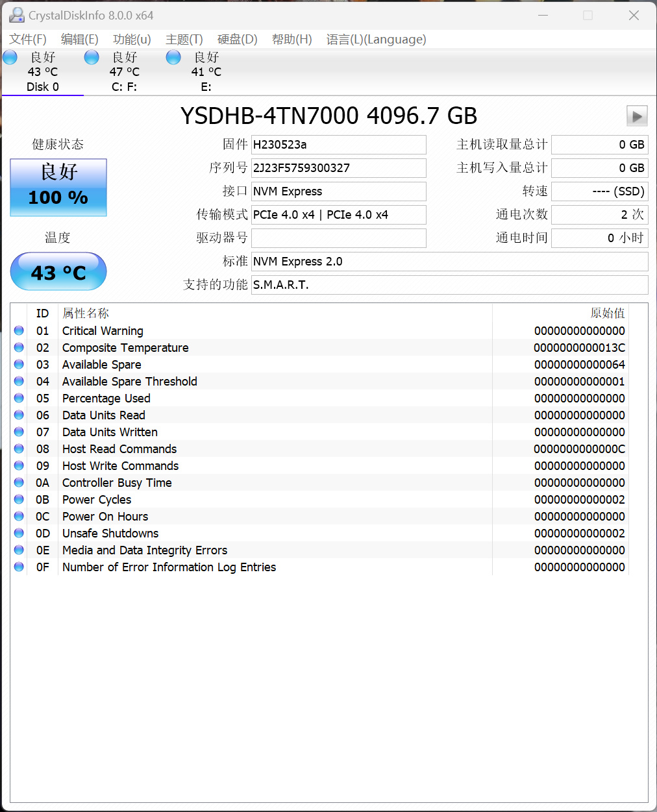Select the Composite Temperature attribute name

tap(125, 348)
